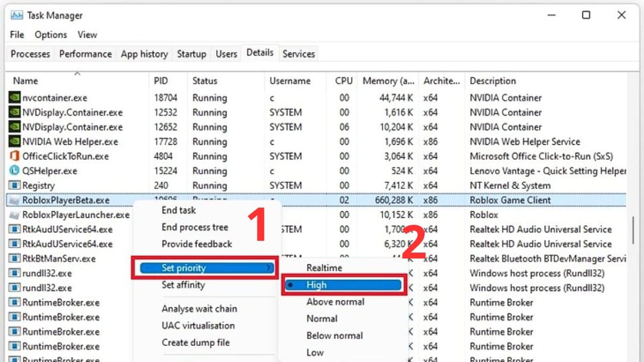Open the File menu

tap(17, 34)
